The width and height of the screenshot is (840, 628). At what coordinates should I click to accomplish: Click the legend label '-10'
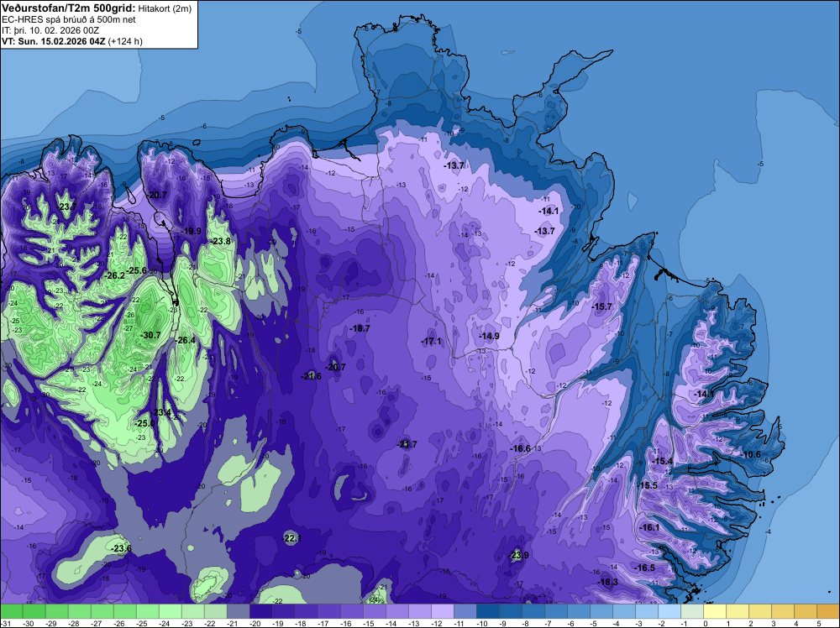pyautogui.click(x=482, y=624)
